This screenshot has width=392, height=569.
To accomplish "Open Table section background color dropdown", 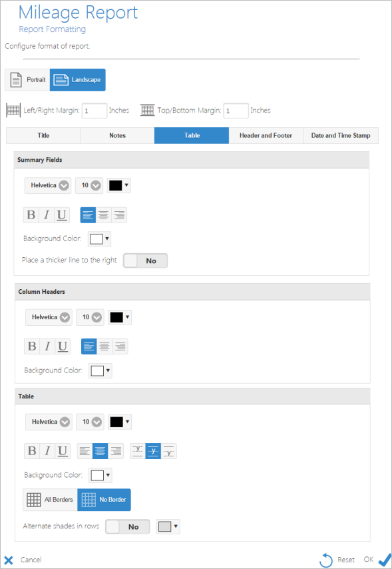I will tap(100, 475).
